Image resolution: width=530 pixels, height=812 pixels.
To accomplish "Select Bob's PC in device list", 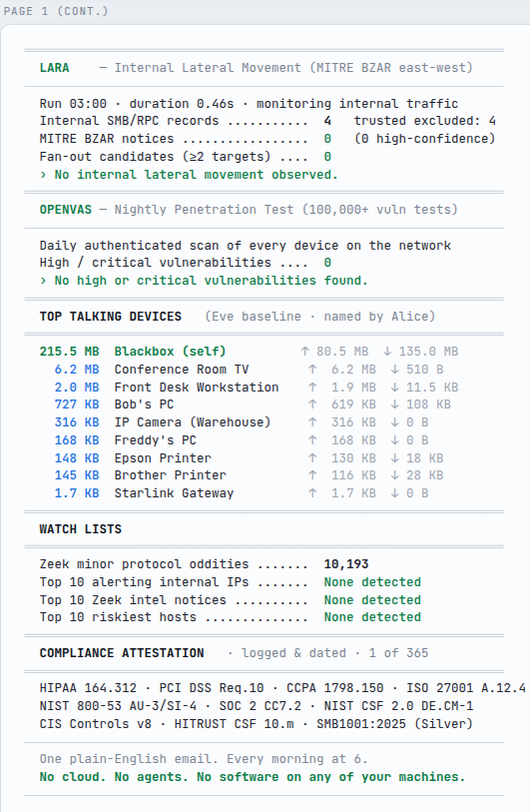I will coord(144,405).
